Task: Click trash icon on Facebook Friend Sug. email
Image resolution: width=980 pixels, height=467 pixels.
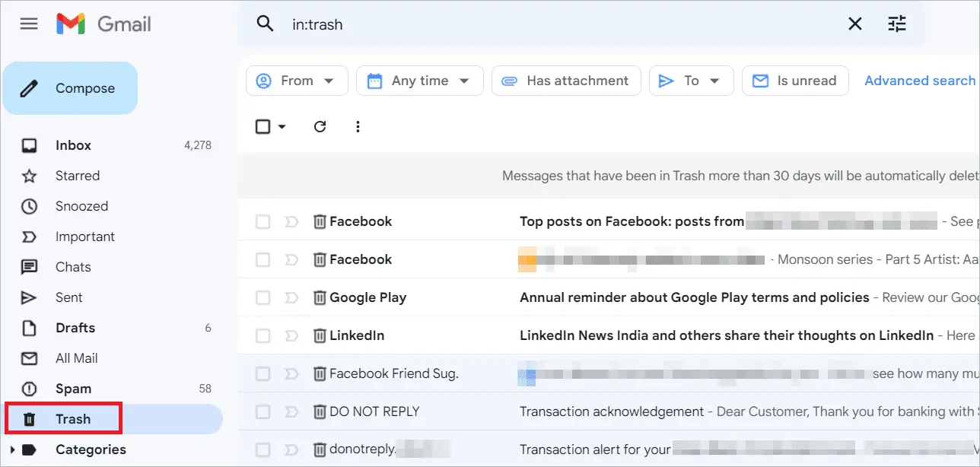Action: [320, 373]
